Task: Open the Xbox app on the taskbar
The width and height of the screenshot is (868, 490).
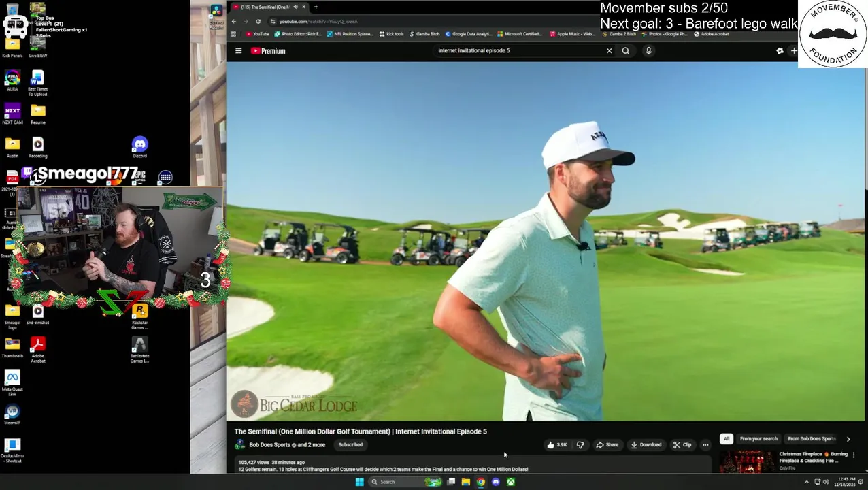Action: pos(511,482)
